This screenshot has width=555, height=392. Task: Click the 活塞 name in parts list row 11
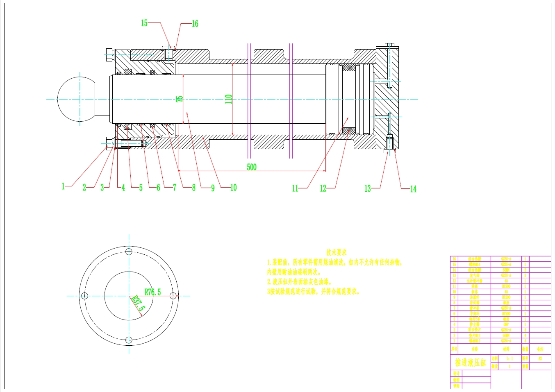pyautogui.click(x=475, y=286)
